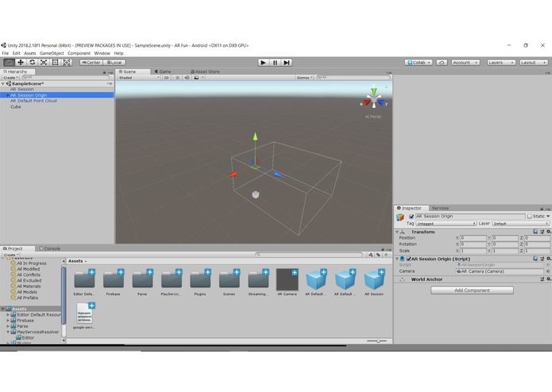Click the Position X input field
552x392 pixels.
coord(473,238)
